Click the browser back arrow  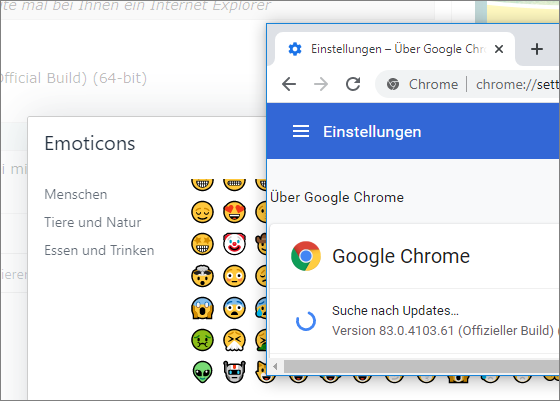[289, 84]
